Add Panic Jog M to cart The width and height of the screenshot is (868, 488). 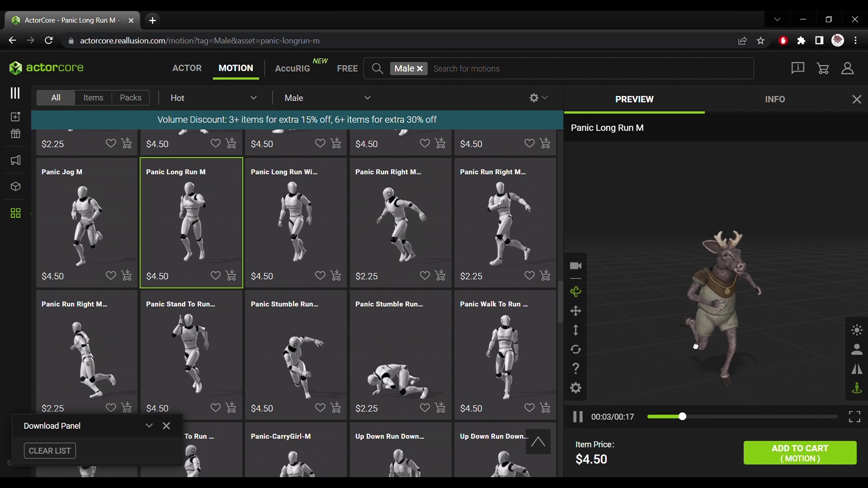click(127, 275)
